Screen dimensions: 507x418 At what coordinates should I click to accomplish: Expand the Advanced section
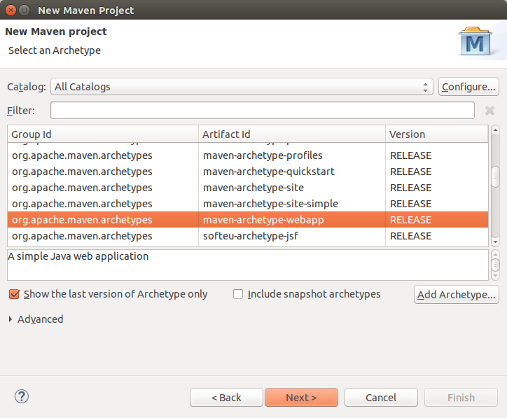(x=10, y=319)
